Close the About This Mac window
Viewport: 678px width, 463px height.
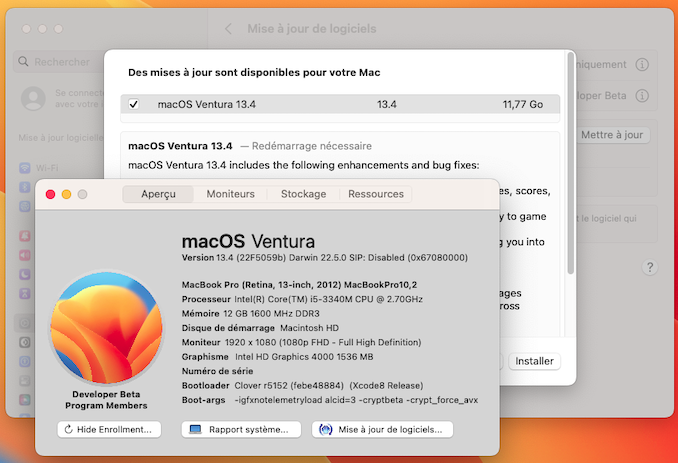[51, 195]
